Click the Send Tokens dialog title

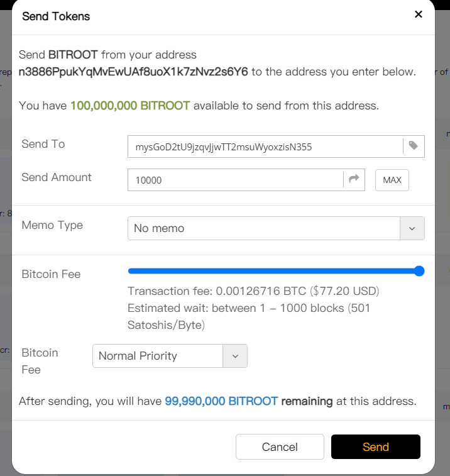[x=56, y=16]
